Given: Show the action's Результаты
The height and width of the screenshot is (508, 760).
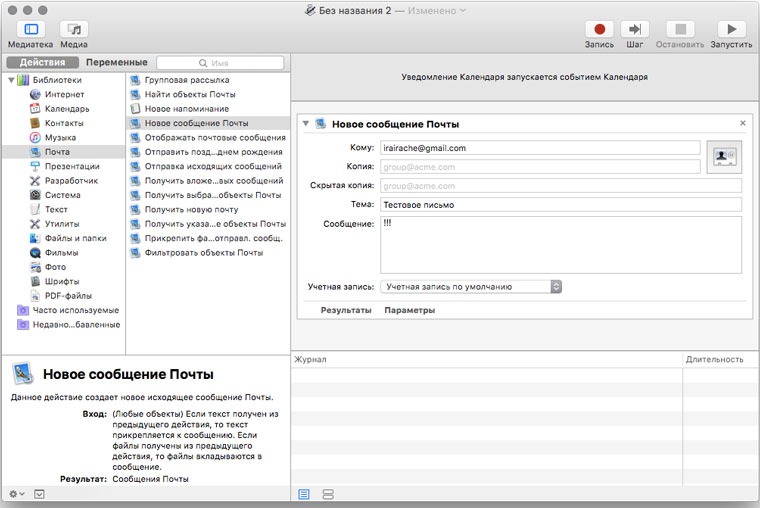Looking at the screenshot, I should pyautogui.click(x=346, y=310).
